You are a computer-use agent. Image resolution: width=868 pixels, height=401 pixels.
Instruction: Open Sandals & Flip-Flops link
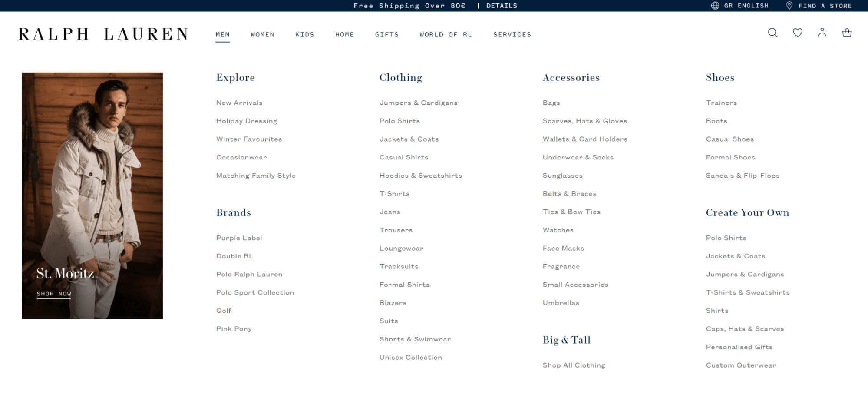pos(743,176)
